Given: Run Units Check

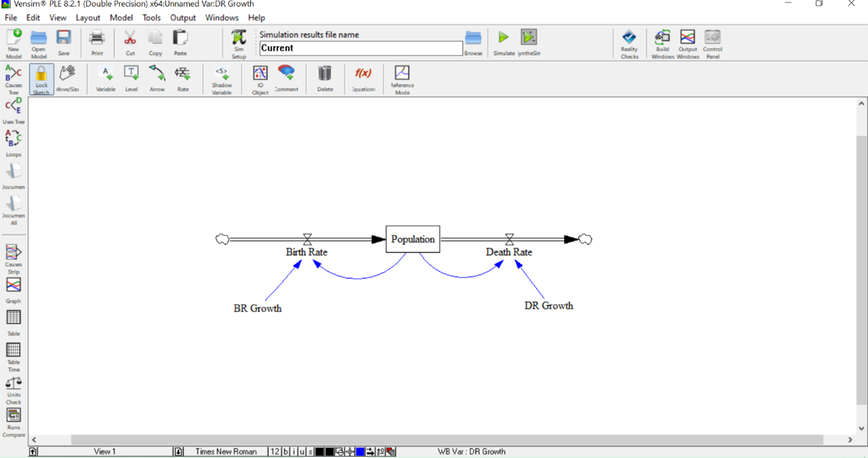Looking at the screenshot, I should click(x=13, y=391).
